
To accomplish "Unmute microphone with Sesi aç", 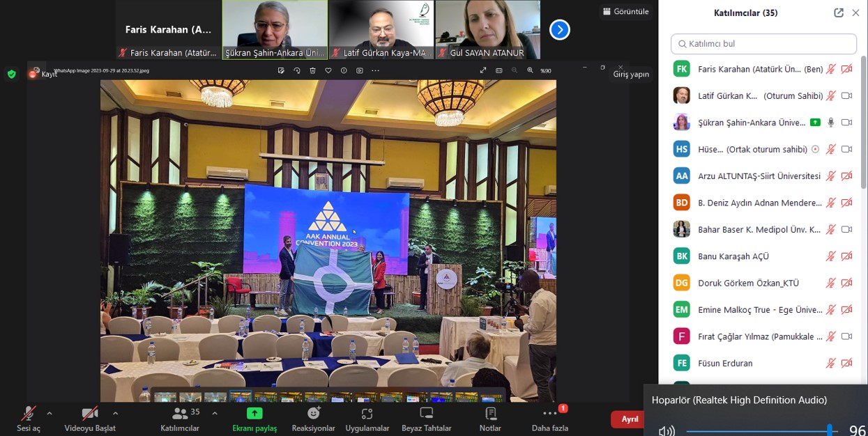I will 28,414.
